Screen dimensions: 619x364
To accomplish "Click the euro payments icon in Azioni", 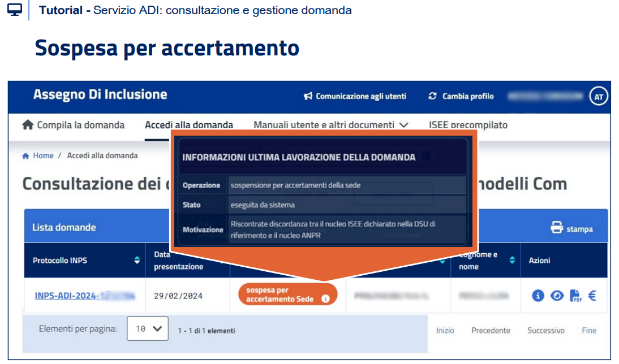I will click(592, 296).
